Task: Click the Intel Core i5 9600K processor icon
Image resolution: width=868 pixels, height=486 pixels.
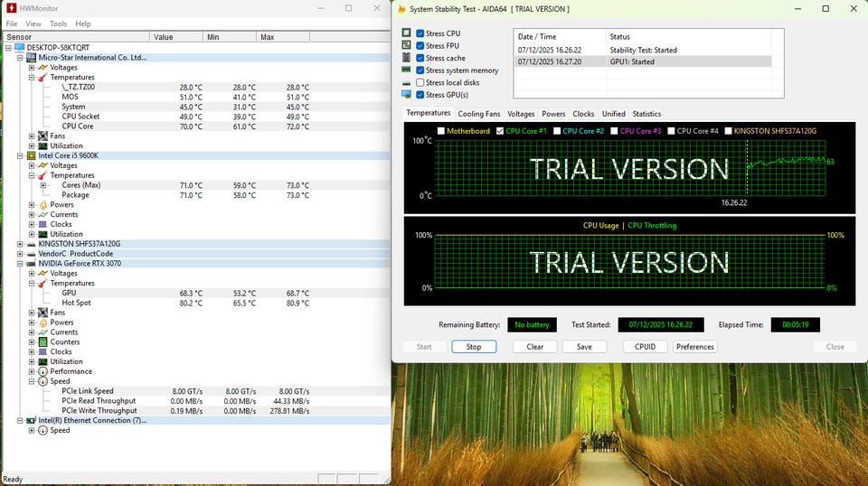Action: pos(31,155)
